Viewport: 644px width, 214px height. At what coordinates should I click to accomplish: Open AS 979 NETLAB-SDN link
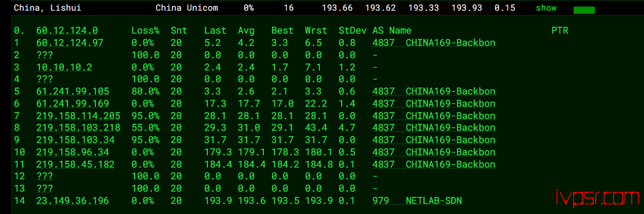click(x=417, y=201)
